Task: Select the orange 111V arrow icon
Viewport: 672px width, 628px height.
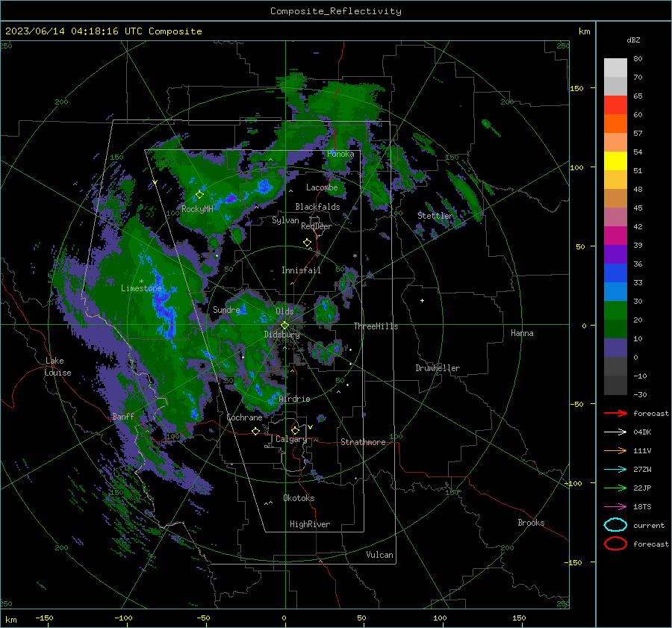Action: (x=615, y=450)
